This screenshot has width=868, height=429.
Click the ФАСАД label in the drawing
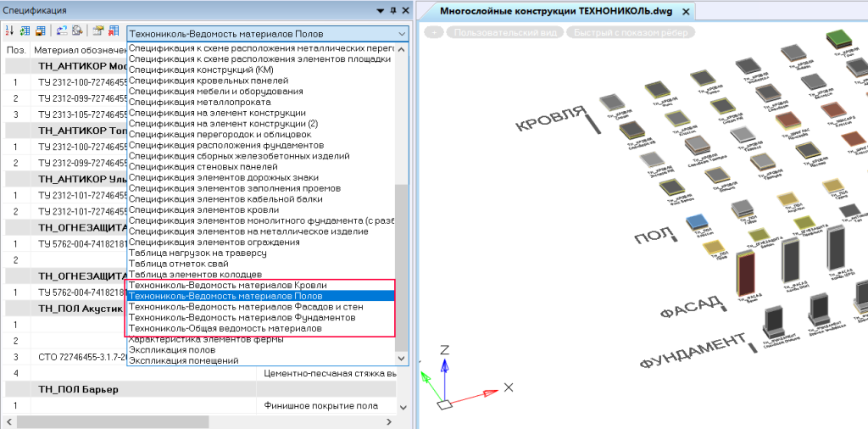693,306
